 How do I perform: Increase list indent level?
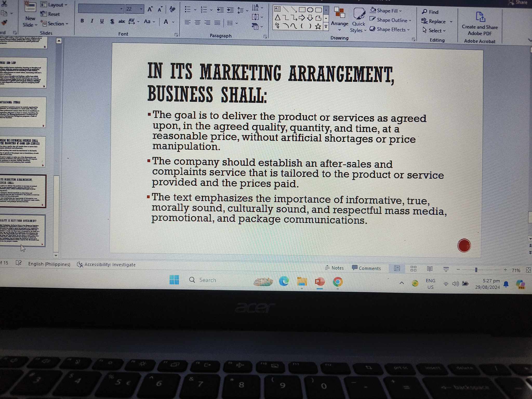(x=230, y=10)
